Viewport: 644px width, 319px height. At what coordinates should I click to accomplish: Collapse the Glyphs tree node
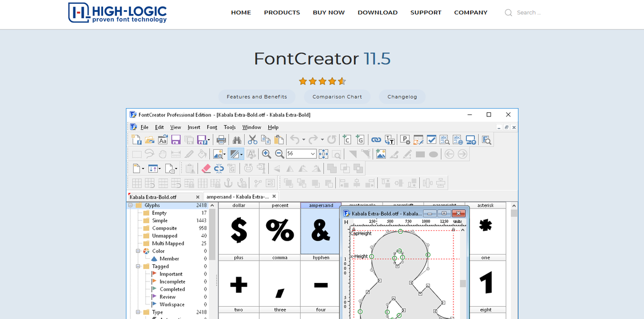coord(130,206)
